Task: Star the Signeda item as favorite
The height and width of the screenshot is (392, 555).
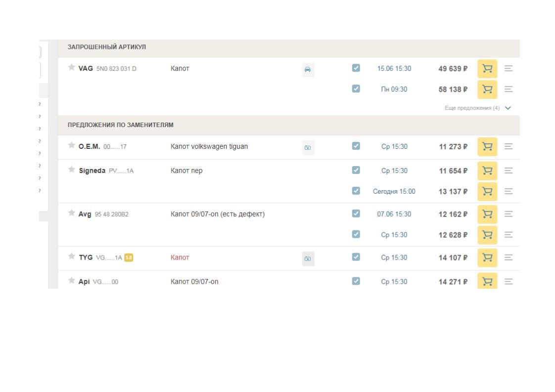Action: pos(72,170)
